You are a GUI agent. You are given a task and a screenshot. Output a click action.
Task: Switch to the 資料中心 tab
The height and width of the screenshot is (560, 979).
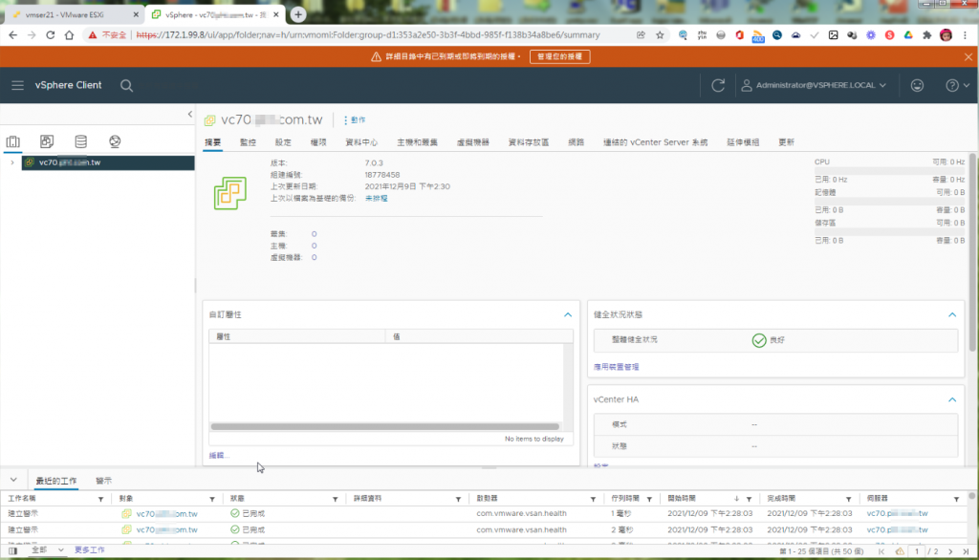[361, 142]
